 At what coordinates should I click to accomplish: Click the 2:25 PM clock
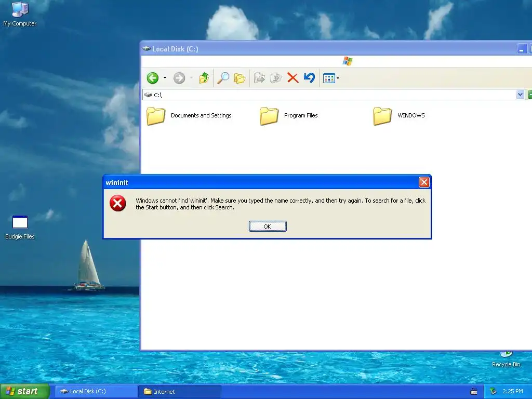(513, 391)
